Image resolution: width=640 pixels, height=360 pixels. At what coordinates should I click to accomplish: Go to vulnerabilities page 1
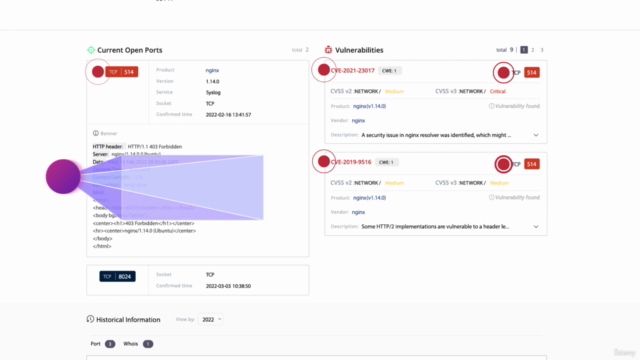(x=524, y=50)
